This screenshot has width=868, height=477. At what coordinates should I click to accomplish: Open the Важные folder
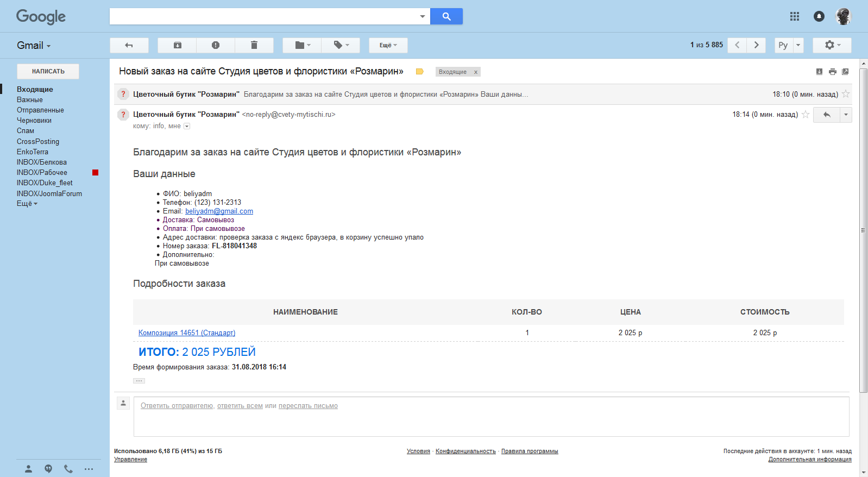[x=30, y=99]
